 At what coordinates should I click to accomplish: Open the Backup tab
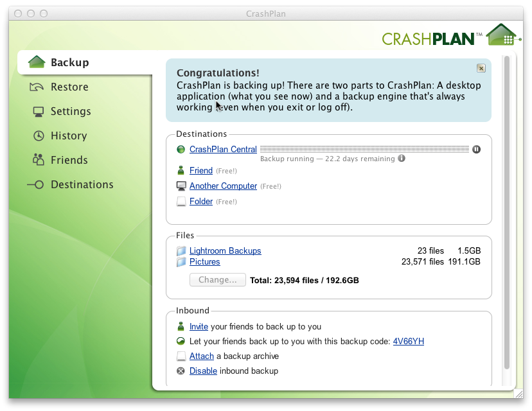[69, 62]
